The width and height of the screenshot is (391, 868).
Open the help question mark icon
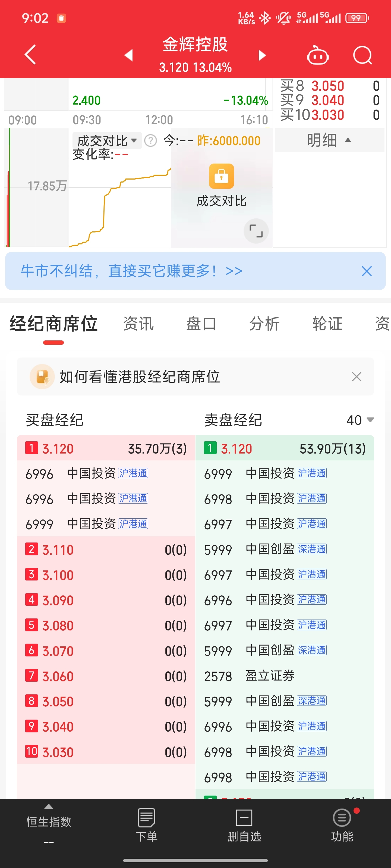tap(150, 141)
